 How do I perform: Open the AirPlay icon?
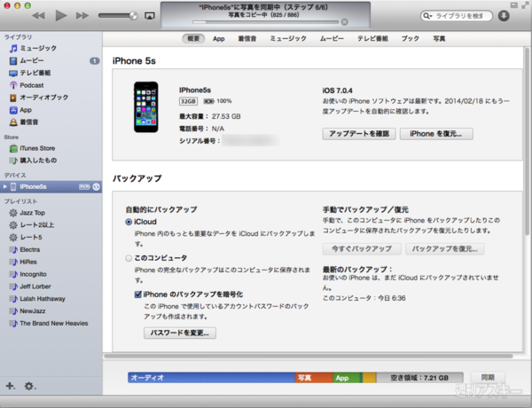(x=150, y=16)
